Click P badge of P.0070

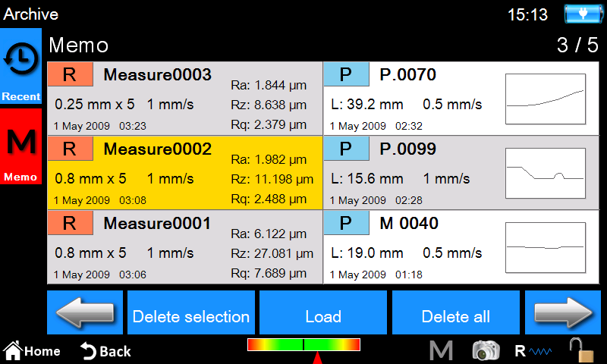[347, 74]
